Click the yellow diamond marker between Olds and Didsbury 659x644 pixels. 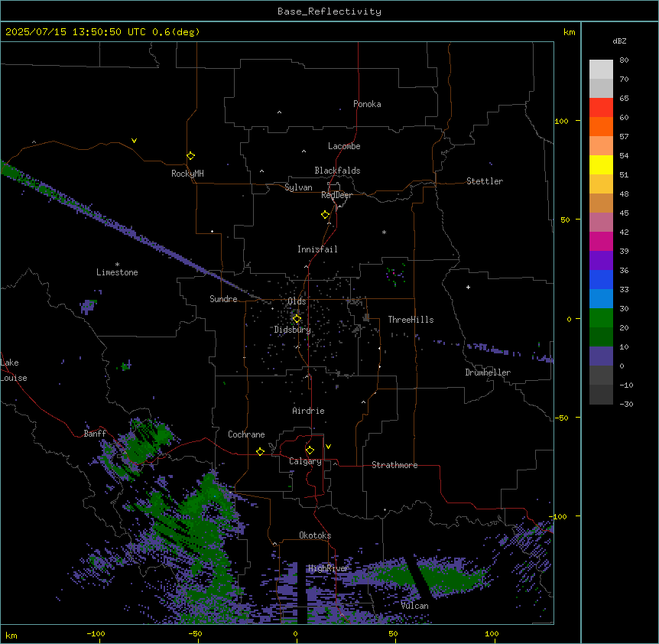297,318
